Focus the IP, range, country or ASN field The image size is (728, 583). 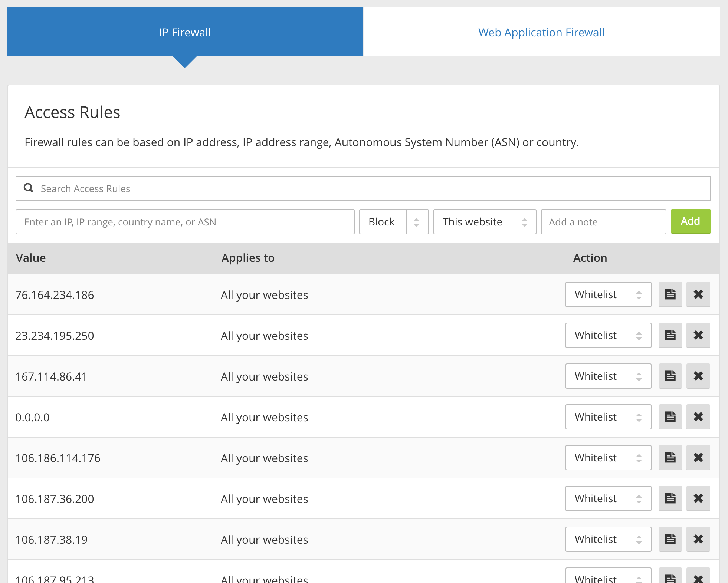(185, 222)
